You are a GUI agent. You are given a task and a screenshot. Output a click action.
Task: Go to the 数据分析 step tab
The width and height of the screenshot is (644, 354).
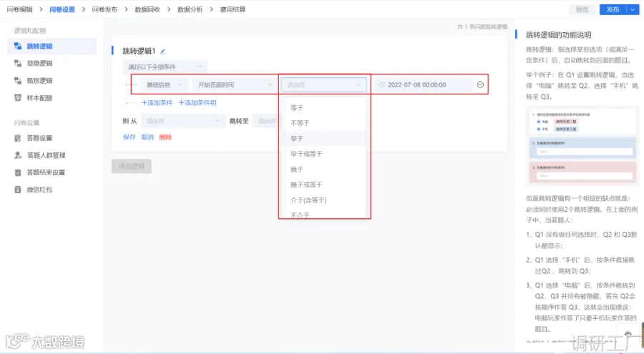pos(190,9)
